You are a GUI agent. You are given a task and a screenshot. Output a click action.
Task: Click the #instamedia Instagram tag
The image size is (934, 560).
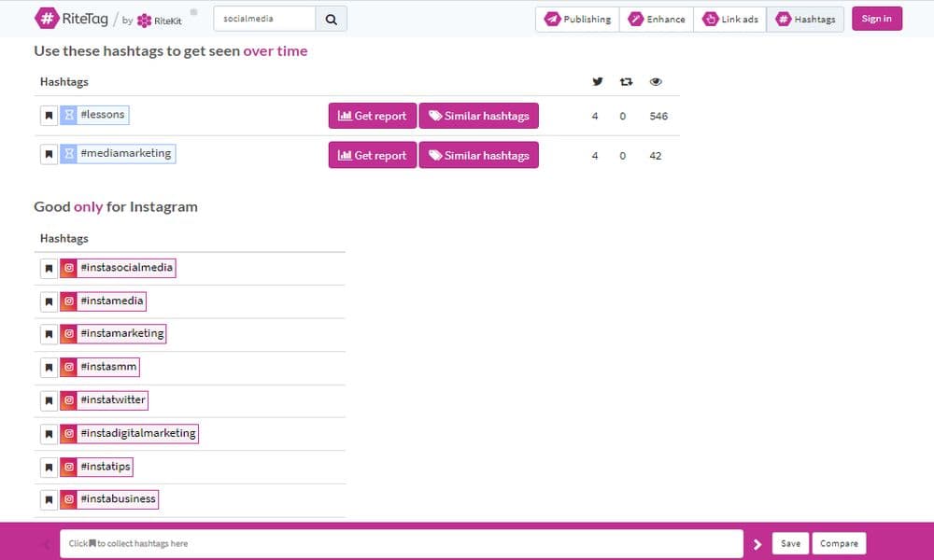pyautogui.click(x=103, y=301)
